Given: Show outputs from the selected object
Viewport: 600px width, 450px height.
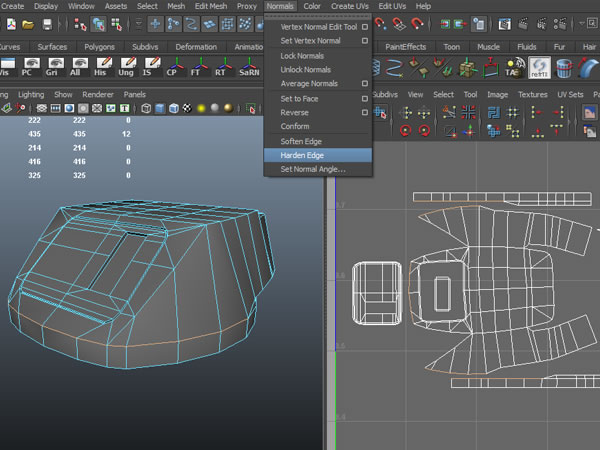Looking at the screenshot, I should click(460, 24).
